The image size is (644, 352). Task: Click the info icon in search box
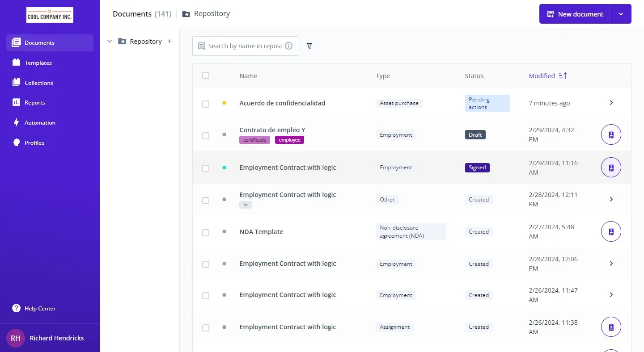(289, 46)
